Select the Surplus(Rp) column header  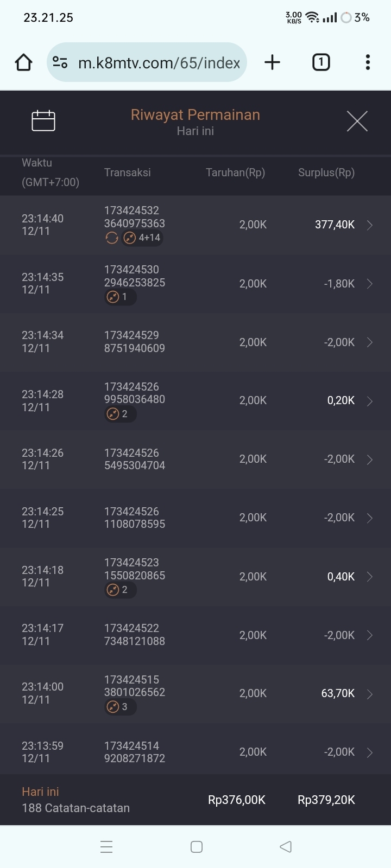click(x=326, y=173)
